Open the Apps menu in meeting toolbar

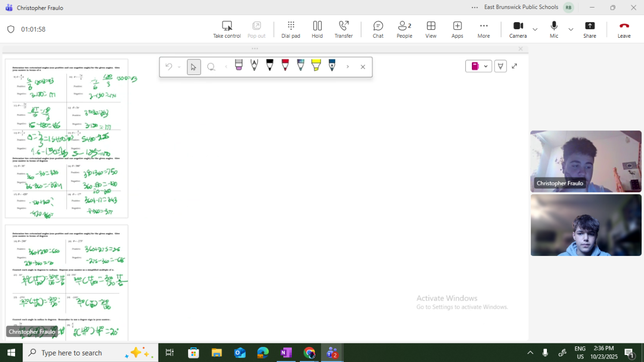pos(457,29)
